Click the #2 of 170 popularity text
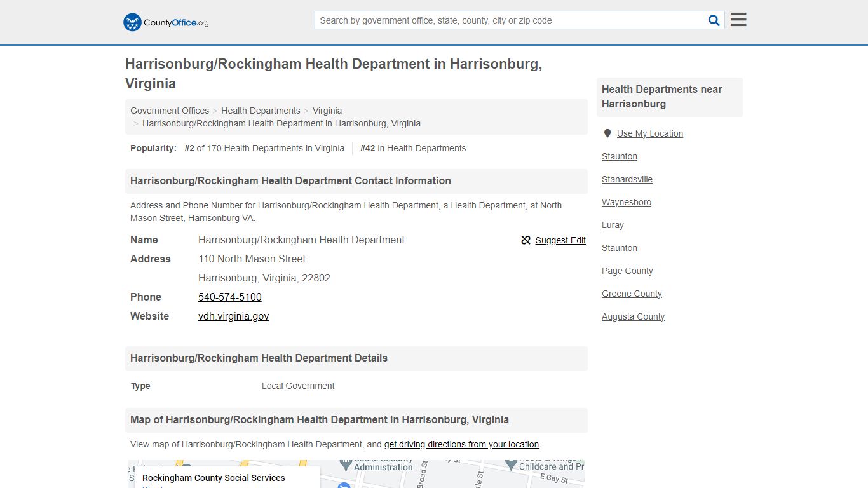868x488 pixels. (264, 148)
